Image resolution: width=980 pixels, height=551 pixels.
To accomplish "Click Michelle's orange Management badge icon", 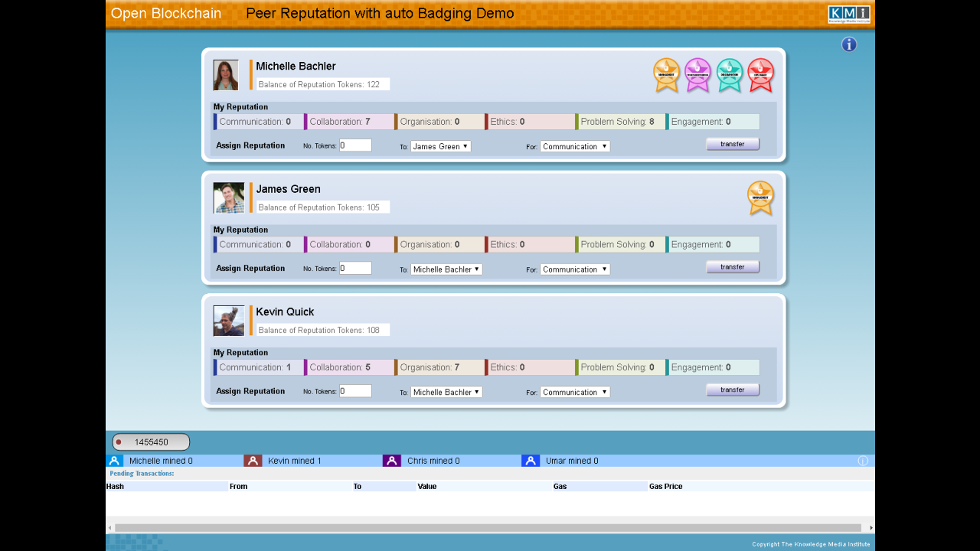I will coord(666,74).
